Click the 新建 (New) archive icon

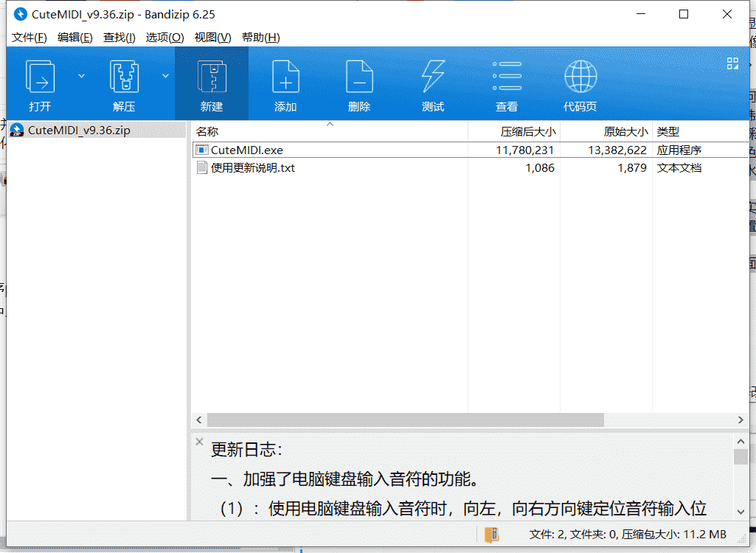tap(212, 77)
